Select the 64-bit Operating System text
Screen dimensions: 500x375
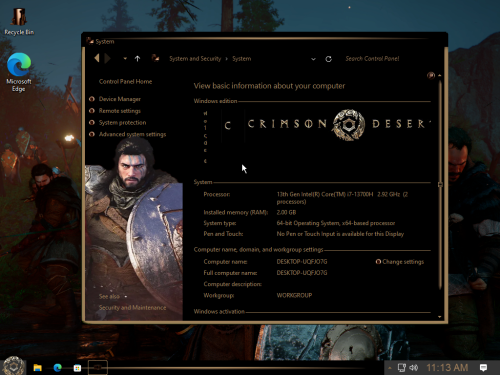(336, 223)
